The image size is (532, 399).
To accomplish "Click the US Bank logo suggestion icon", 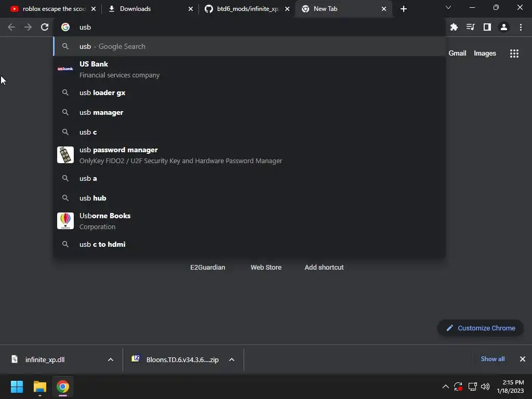I will coord(65,69).
